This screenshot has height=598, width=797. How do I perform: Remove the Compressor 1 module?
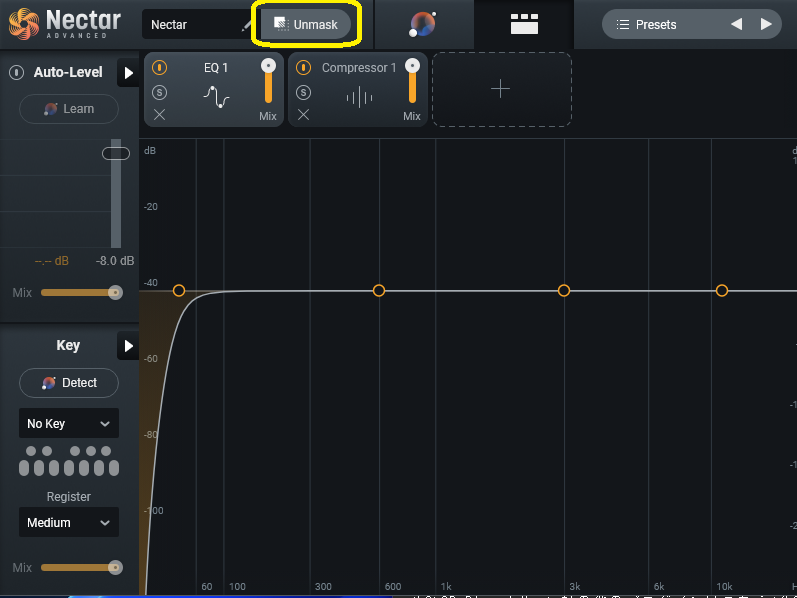point(303,115)
